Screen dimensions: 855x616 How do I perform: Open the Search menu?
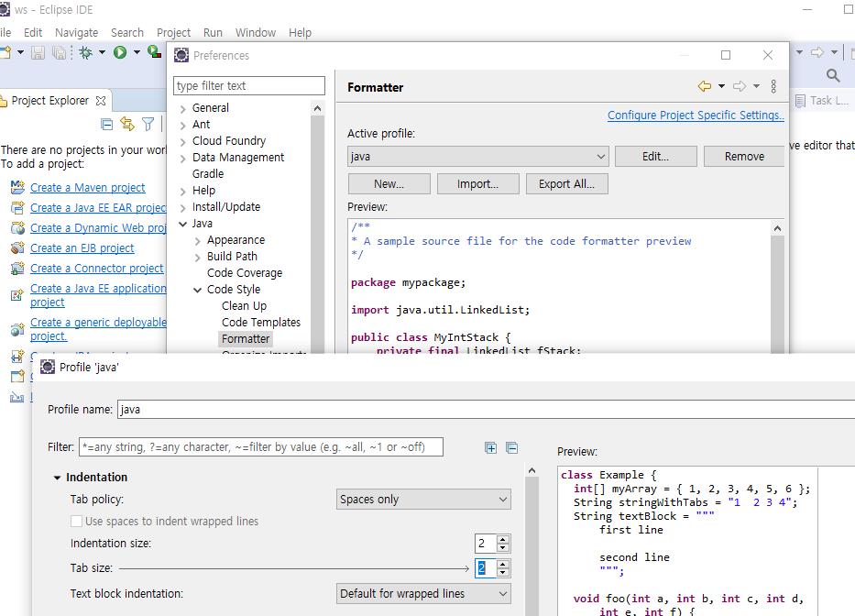[x=127, y=33]
